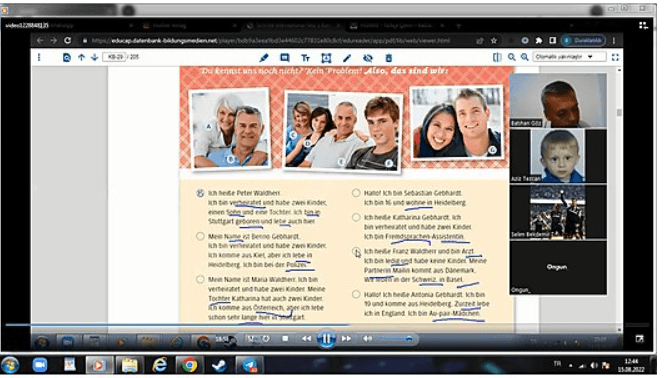Bookmark the page with star icon

[x=494, y=41]
